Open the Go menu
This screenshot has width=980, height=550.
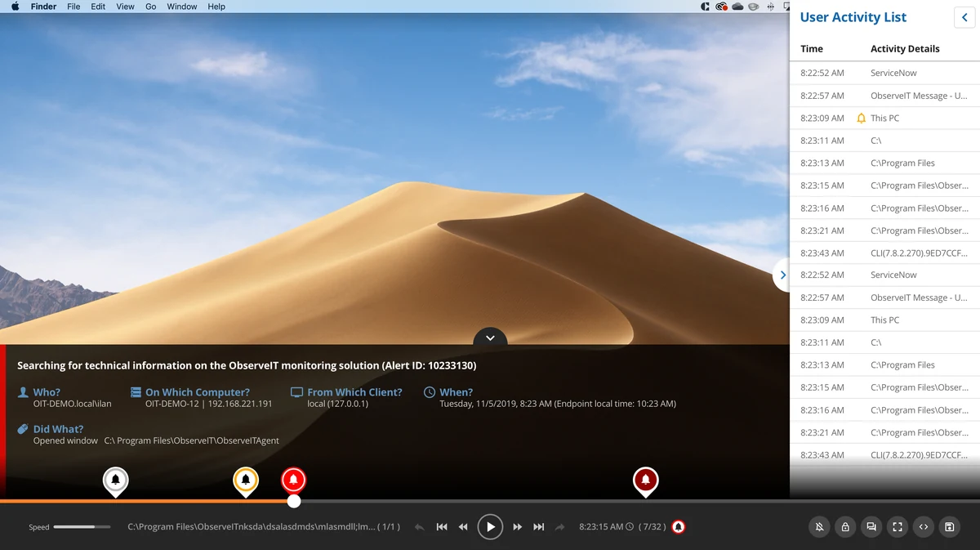pyautogui.click(x=151, y=7)
